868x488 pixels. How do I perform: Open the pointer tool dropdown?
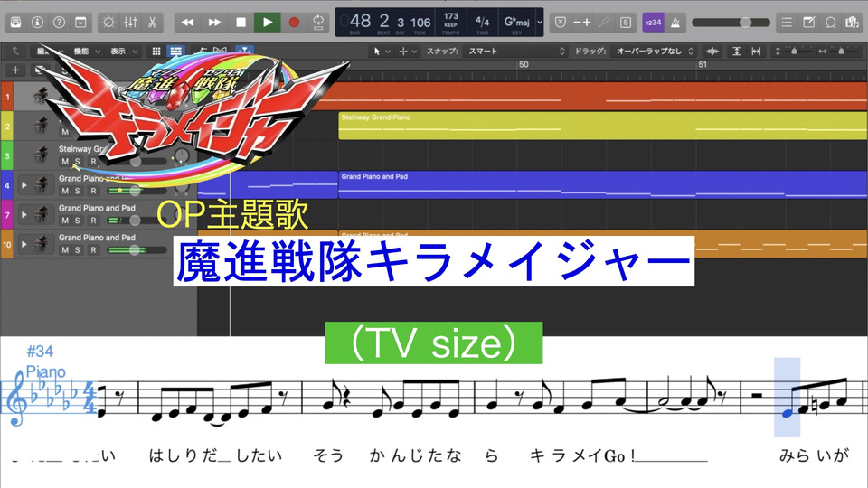[x=382, y=51]
